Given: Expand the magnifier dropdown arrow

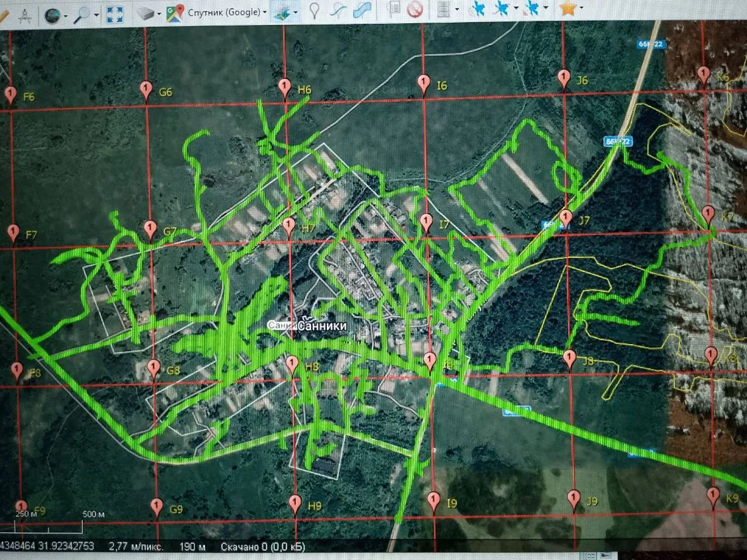Looking at the screenshot, I should pyautogui.click(x=96, y=15).
